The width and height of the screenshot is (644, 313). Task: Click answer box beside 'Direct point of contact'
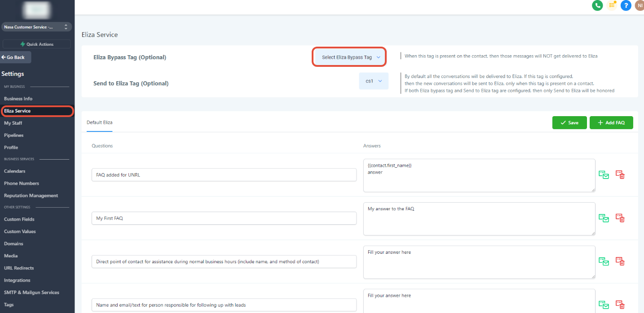click(x=479, y=262)
